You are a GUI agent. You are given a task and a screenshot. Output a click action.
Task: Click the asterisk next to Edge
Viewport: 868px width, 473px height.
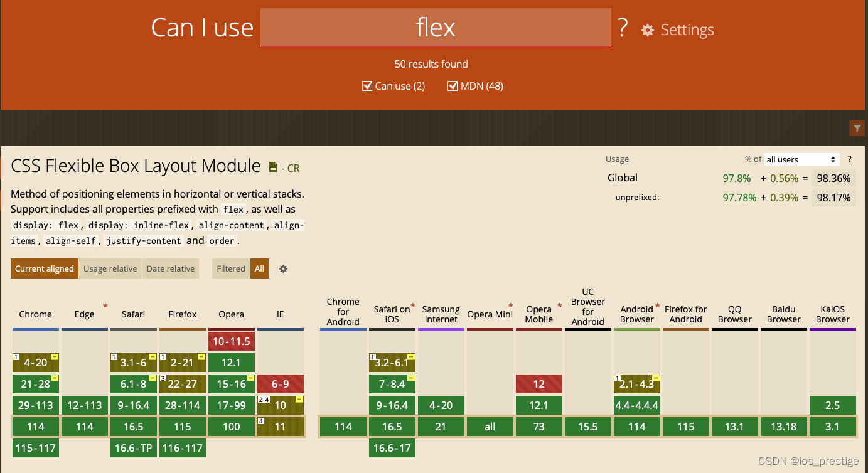[105, 306]
